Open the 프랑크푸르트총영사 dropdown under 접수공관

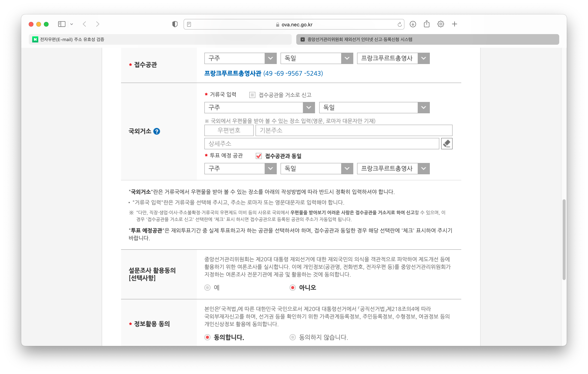pos(393,58)
